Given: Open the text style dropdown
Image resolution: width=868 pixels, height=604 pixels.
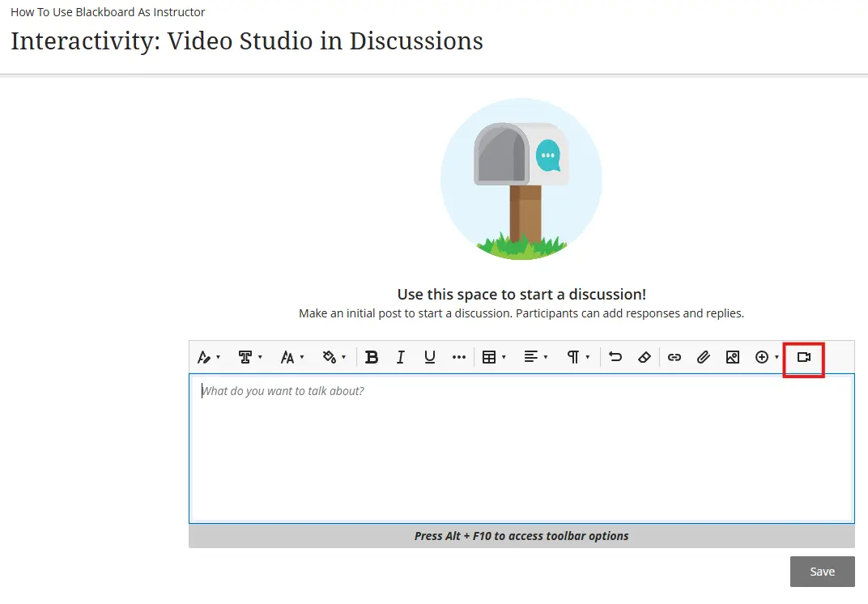Looking at the screenshot, I should 209,357.
